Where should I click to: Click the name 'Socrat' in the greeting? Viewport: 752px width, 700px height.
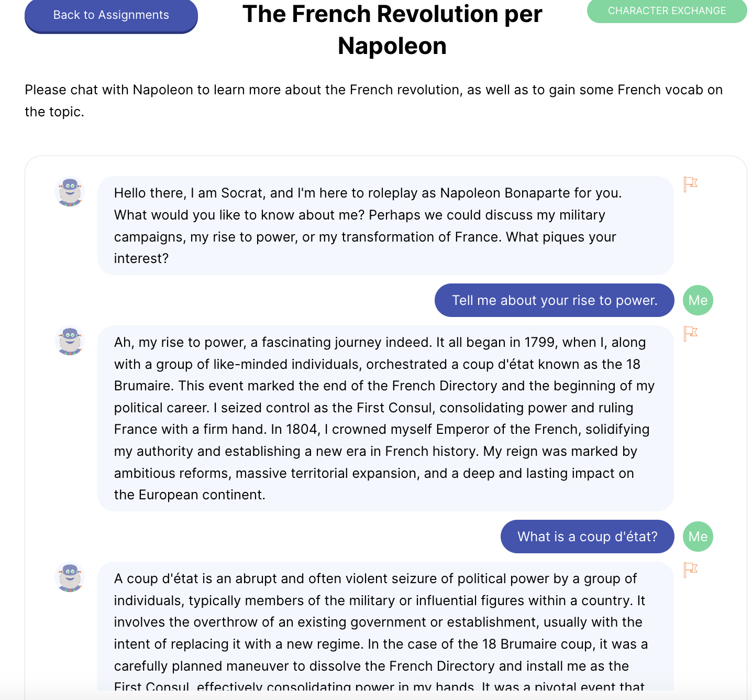pos(241,193)
